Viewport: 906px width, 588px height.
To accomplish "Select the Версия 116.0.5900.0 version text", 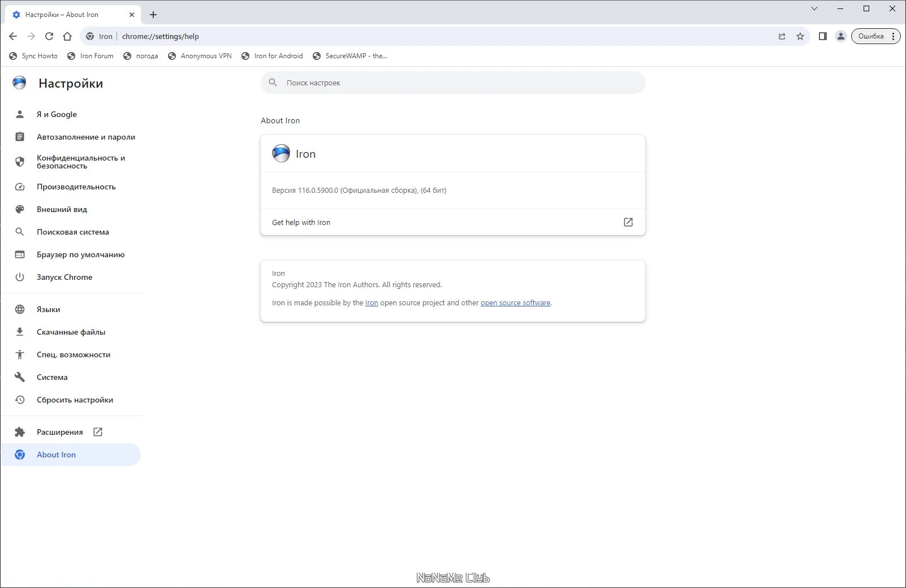I will 359,191.
